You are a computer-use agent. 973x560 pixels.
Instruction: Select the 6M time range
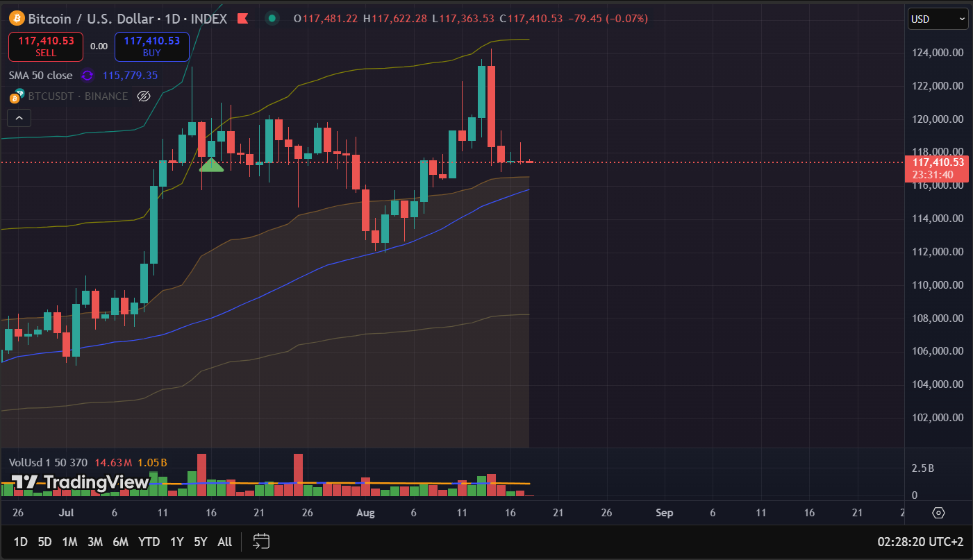120,541
